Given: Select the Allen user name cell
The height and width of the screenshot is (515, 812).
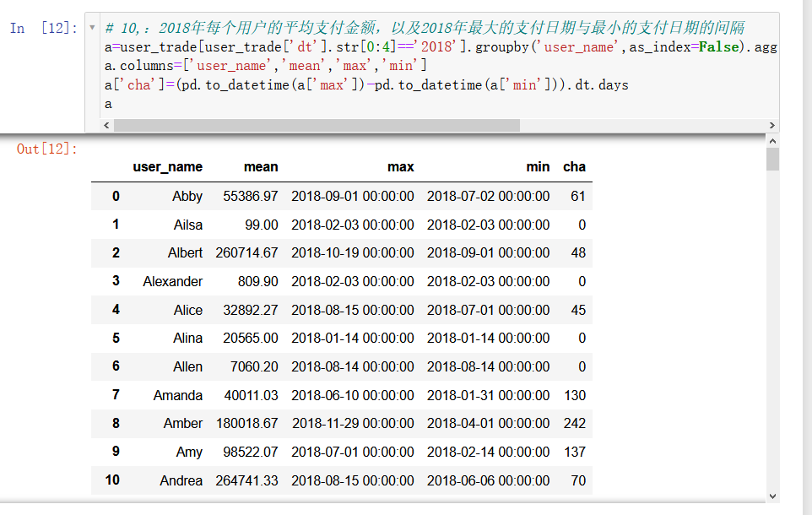Looking at the screenshot, I should pos(187,366).
